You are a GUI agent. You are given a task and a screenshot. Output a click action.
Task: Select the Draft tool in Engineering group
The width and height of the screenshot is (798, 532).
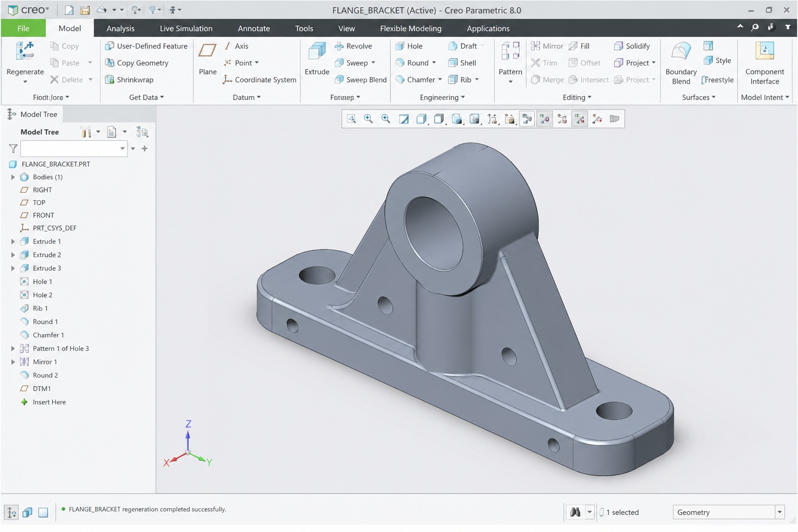point(462,46)
